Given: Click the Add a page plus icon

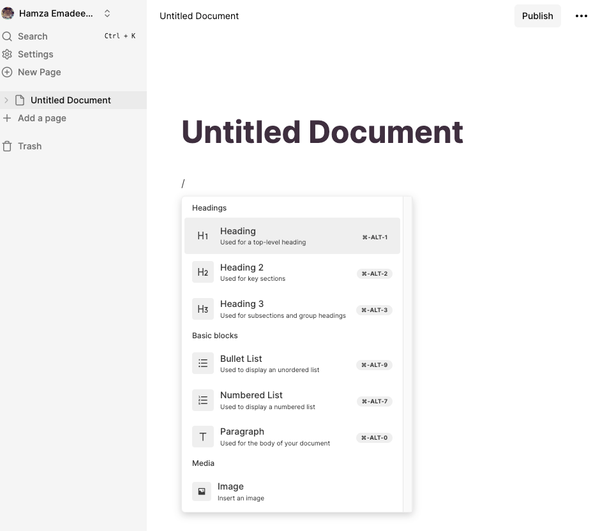Looking at the screenshot, I should pyautogui.click(x=7, y=118).
